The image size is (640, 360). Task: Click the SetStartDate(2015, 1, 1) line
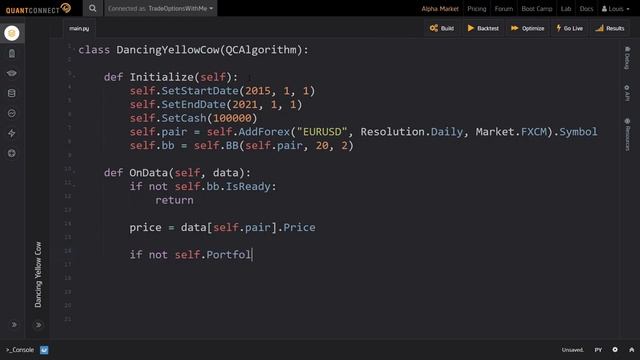tap(222, 91)
